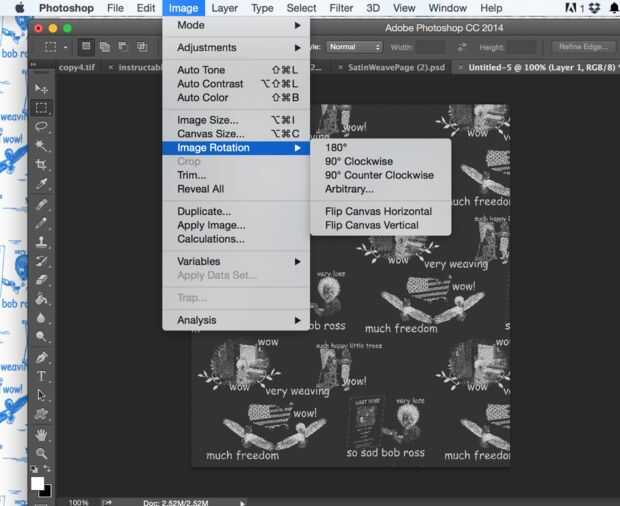The height and width of the screenshot is (506, 620).
Task: Click the Image Rotation menu entry
Action: [236, 148]
